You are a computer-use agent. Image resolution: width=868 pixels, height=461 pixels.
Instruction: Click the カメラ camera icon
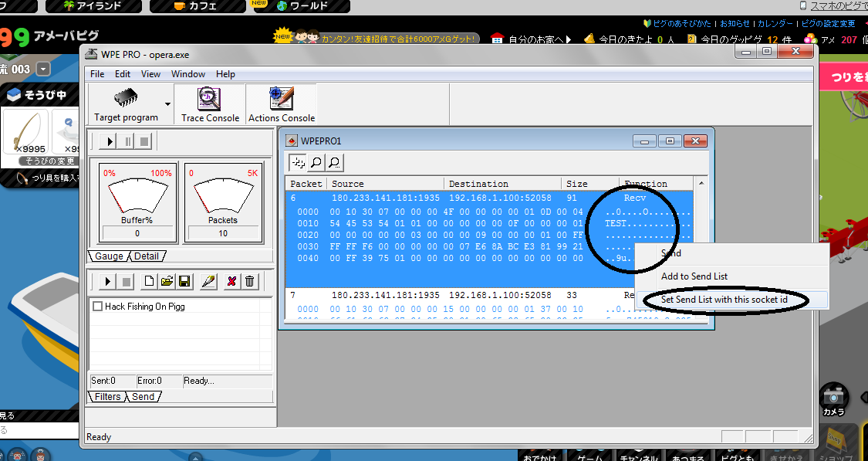tap(834, 399)
